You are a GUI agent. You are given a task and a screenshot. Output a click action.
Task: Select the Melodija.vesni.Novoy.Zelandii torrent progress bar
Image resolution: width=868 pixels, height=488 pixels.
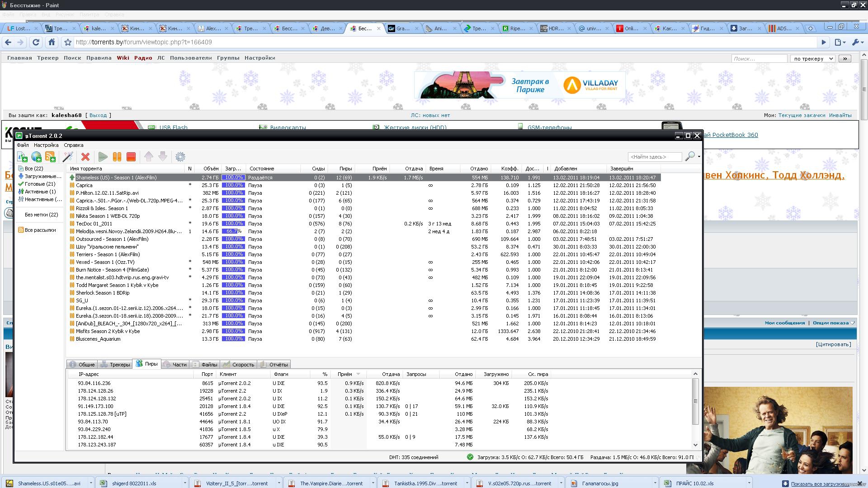tap(233, 231)
